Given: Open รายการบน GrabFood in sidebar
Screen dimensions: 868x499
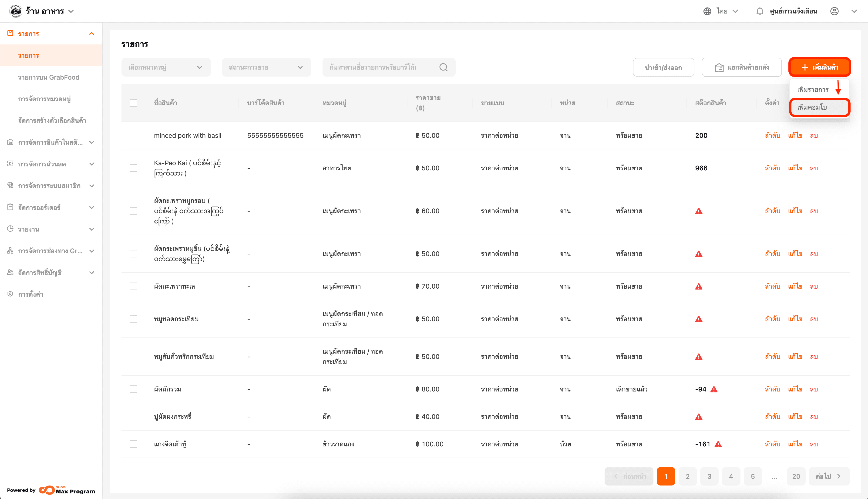Looking at the screenshot, I should coord(49,77).
